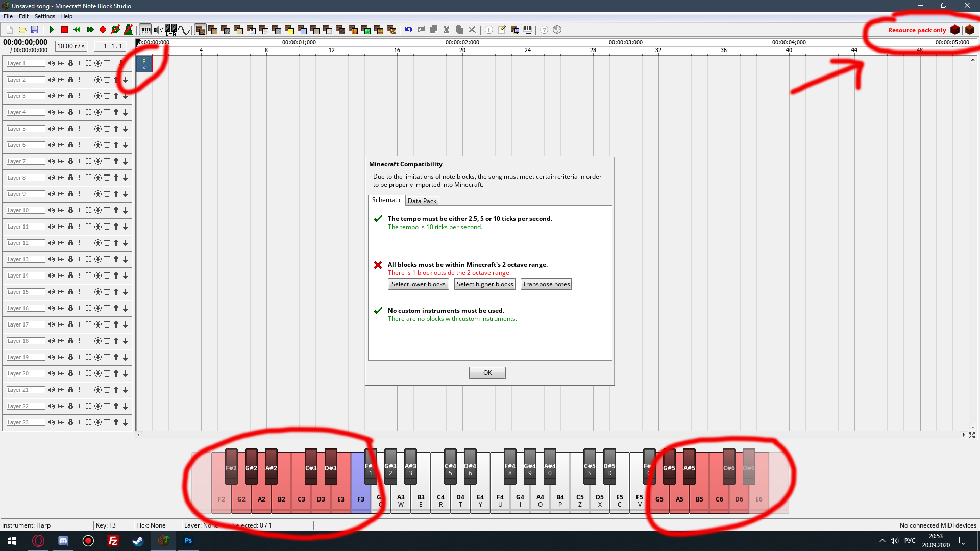Open song properties with the edit icon
The width and height of the screenshot is (980, 551).
501,30
